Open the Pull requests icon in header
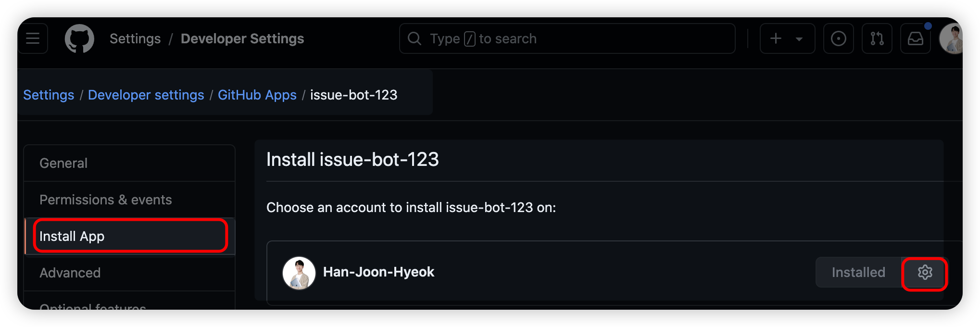This screenshot has width=980, height=327. click(x=877, y=38)
